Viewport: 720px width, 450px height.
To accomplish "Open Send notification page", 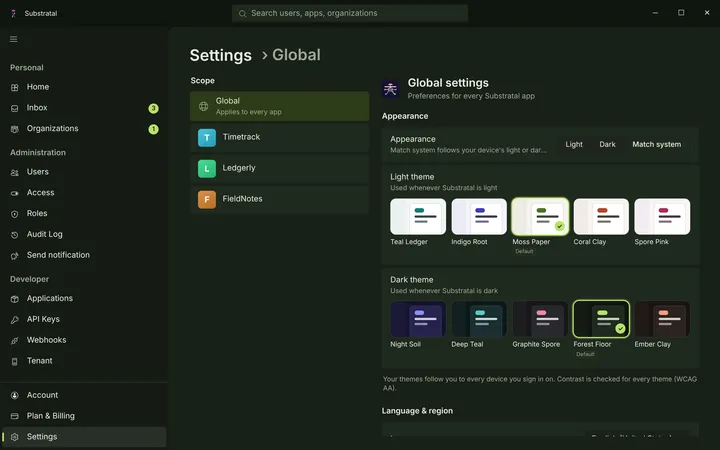I will [84, 256].
